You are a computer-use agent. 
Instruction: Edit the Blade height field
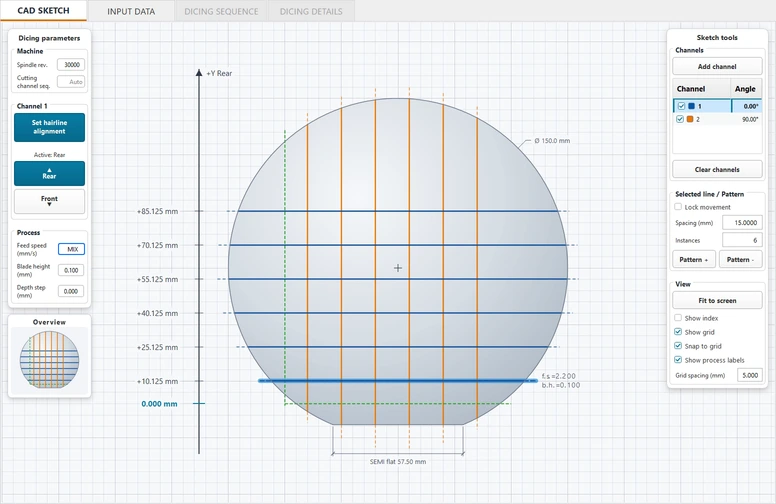tap(71, 270)
